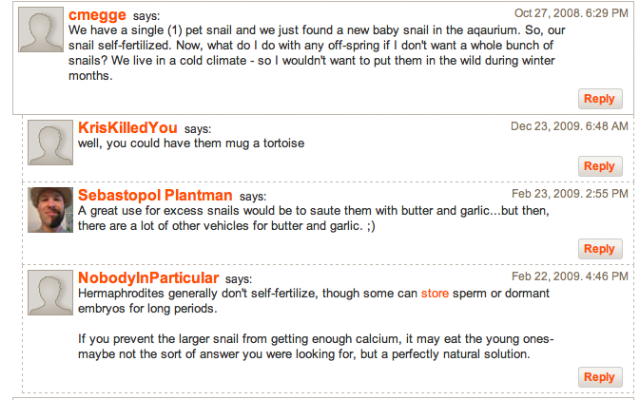Click the paragraph about preventing calcium
This screenshot has width=640, height=400.
pos(315,346)
